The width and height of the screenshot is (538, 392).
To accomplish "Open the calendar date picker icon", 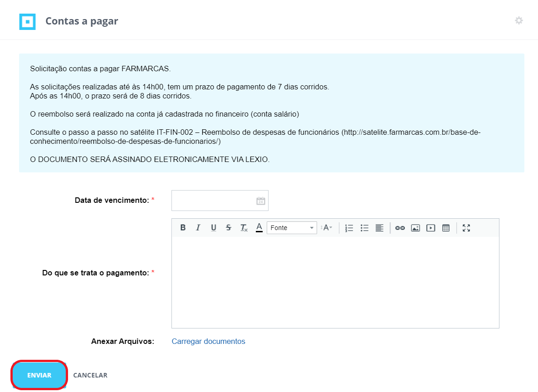I will pos(260,201).
